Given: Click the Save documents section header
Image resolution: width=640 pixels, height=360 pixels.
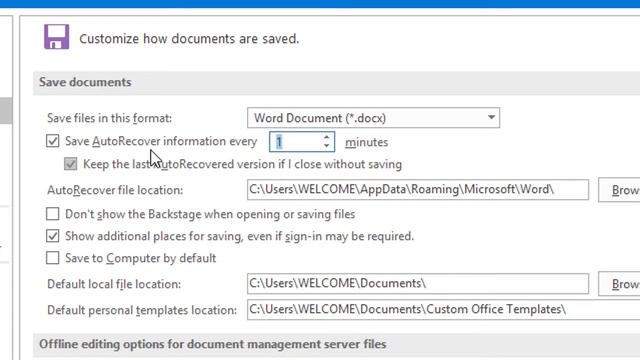Looking at the screenshot, I should pyautogui.click(x=336, y=82).
